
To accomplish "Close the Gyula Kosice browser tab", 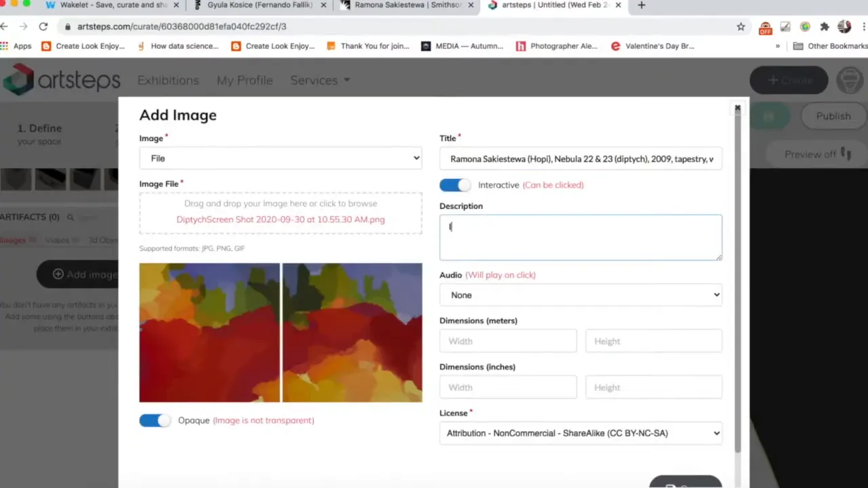I will click(x=325, y=5).
